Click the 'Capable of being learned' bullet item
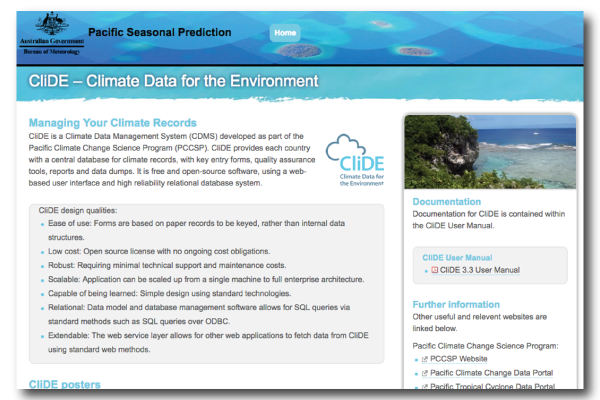600x400 pixels. pyautogui.click(x=170, y=294)
